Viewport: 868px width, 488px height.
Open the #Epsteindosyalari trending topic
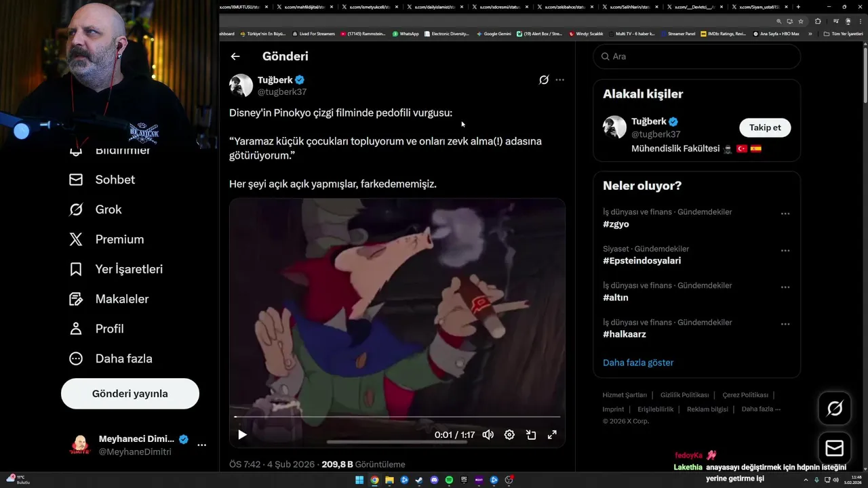coord(642,261)
